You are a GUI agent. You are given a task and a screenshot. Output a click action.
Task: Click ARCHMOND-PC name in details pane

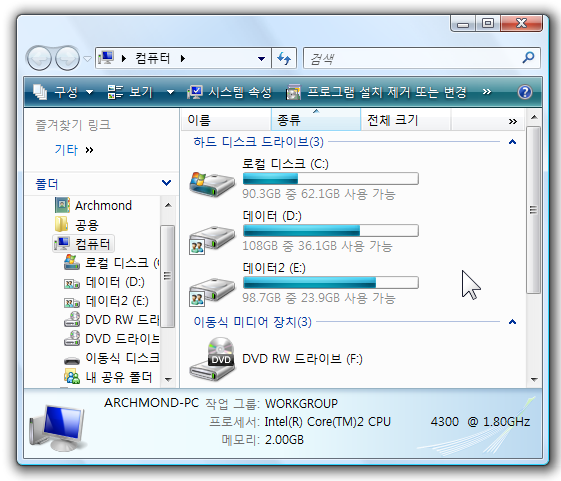click(x=151, y=403)
